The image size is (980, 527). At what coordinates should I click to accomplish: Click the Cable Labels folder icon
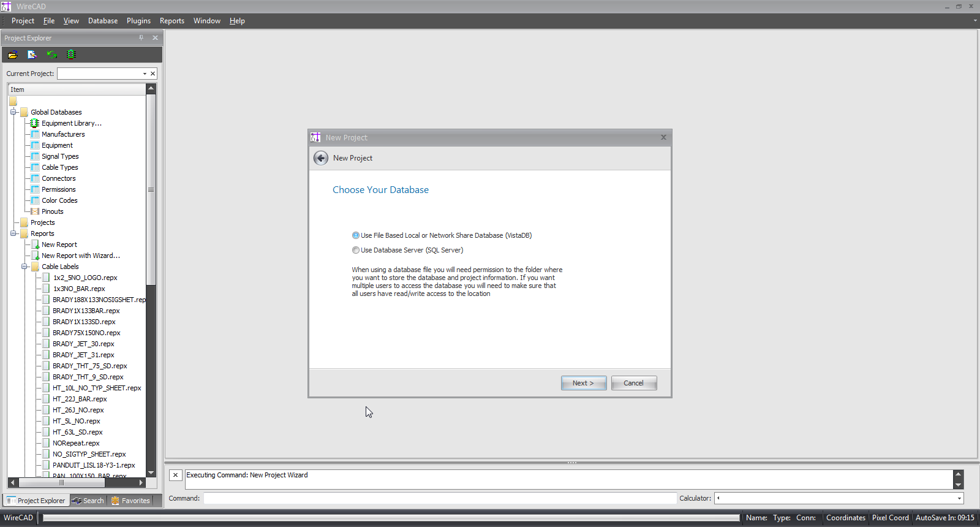35,267
